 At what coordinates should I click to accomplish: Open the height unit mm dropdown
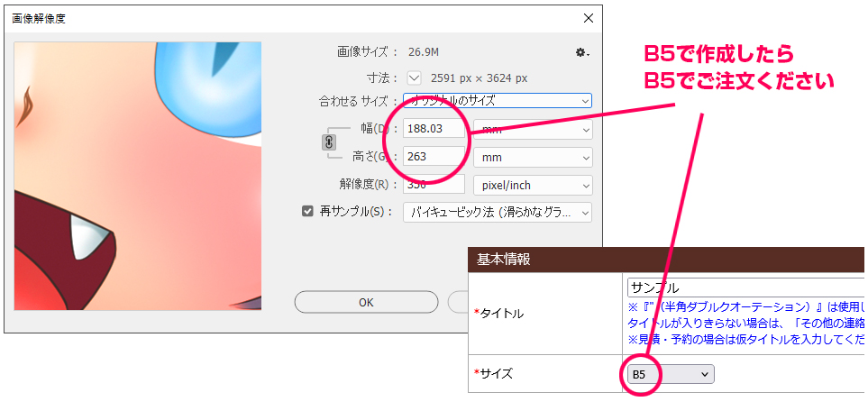coord(533,157)
